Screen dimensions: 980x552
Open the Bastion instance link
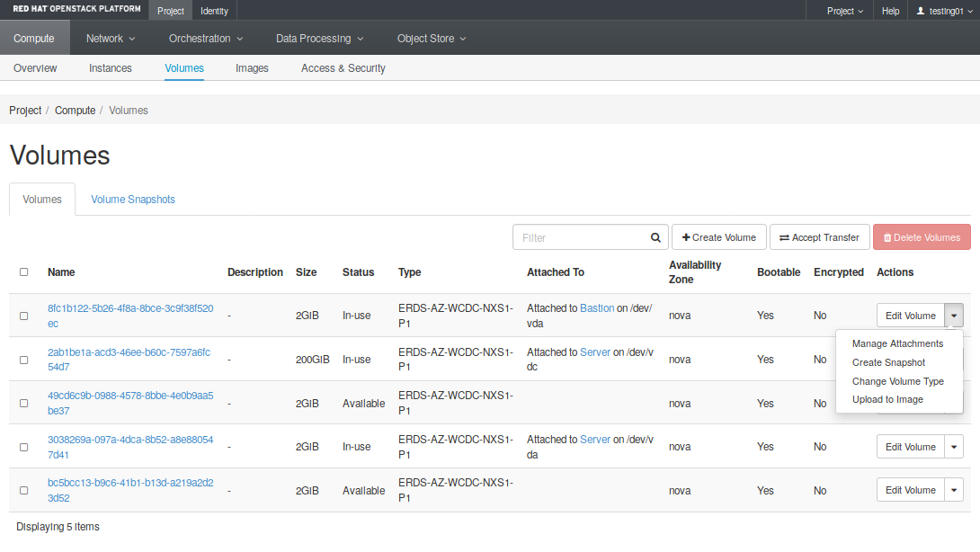(597, 308)
